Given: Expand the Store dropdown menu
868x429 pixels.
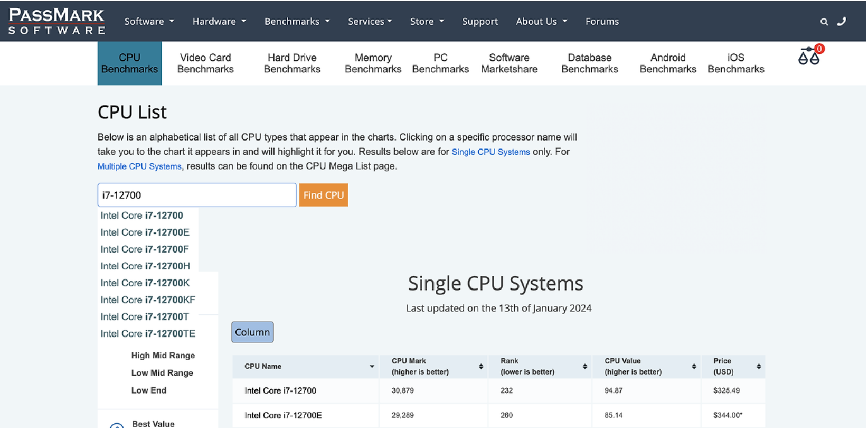Looking at the screenshot, I should [428, 22].
